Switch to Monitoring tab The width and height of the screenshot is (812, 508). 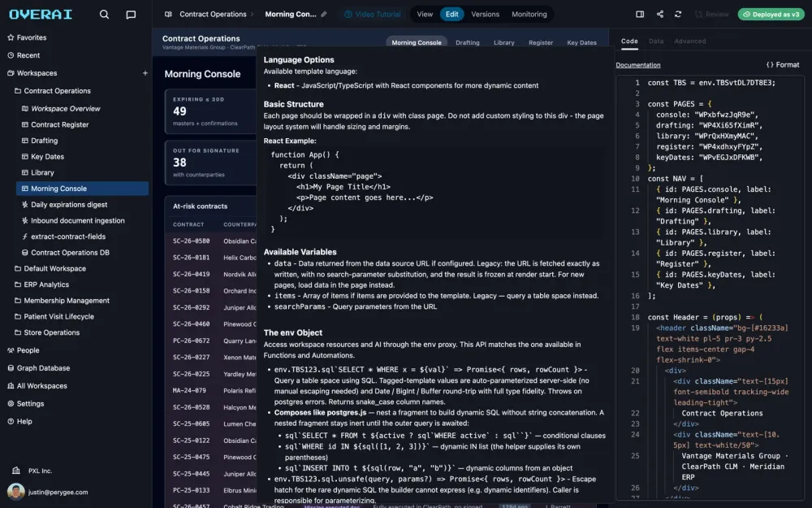pyautogui.click(x=529, y=15)
